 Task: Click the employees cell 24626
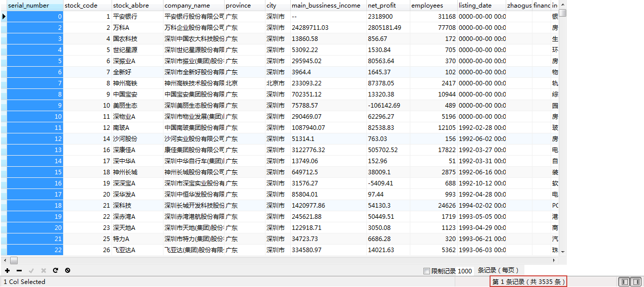(434, 206)
